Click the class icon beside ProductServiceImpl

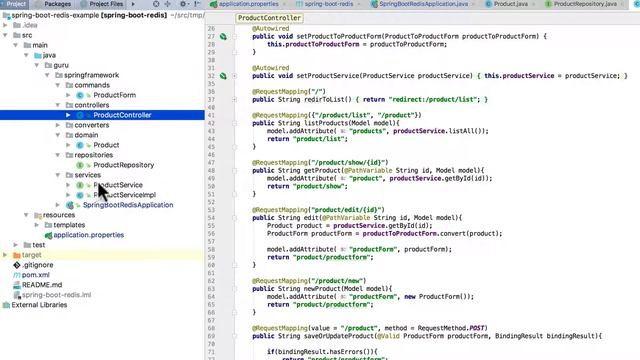click(80, 195)
